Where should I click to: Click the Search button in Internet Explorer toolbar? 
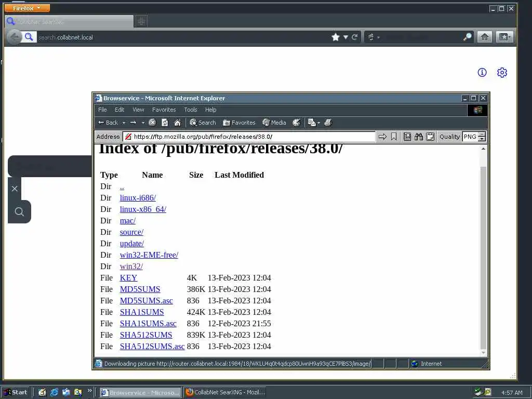click(x=203, y=123)
